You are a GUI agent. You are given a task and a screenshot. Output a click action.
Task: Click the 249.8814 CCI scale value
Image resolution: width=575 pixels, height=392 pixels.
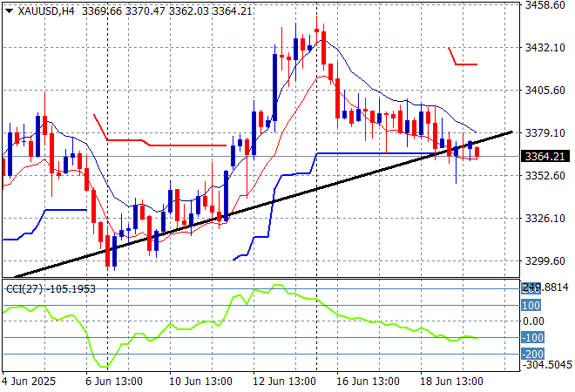coord(545,287)
